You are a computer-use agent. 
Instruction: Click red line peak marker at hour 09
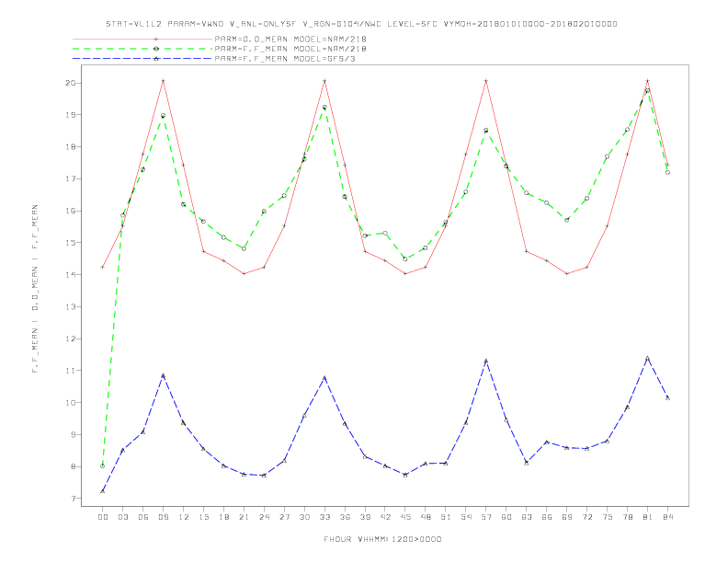pyautogui.click(x=163, y=81)
